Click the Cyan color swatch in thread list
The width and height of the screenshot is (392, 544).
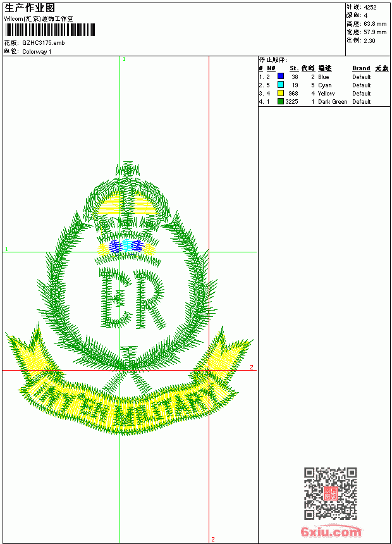[281, 85]
